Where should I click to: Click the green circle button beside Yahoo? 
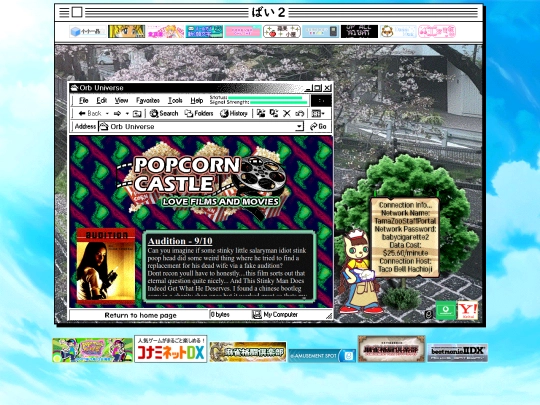point(446,310)
